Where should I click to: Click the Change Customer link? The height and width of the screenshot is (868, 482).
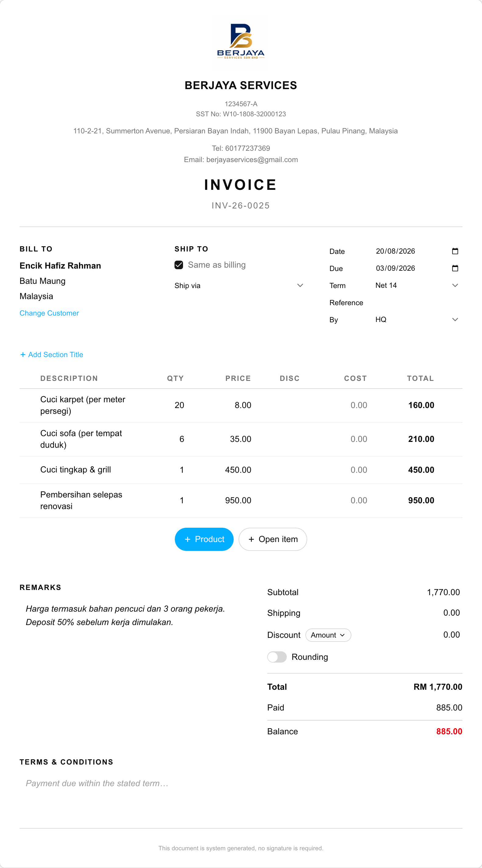coord(49,313)
